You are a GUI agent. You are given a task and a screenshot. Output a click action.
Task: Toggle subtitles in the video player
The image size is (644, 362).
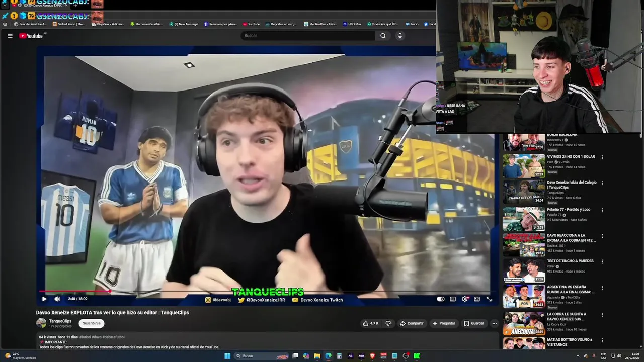[x=453, y=299]
